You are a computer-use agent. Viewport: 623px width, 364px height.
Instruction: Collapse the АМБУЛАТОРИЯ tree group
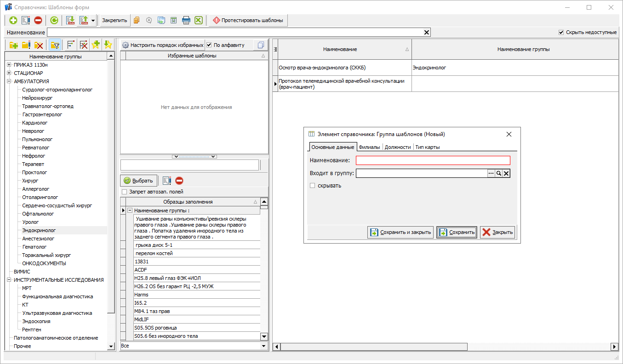coord(9,81)
